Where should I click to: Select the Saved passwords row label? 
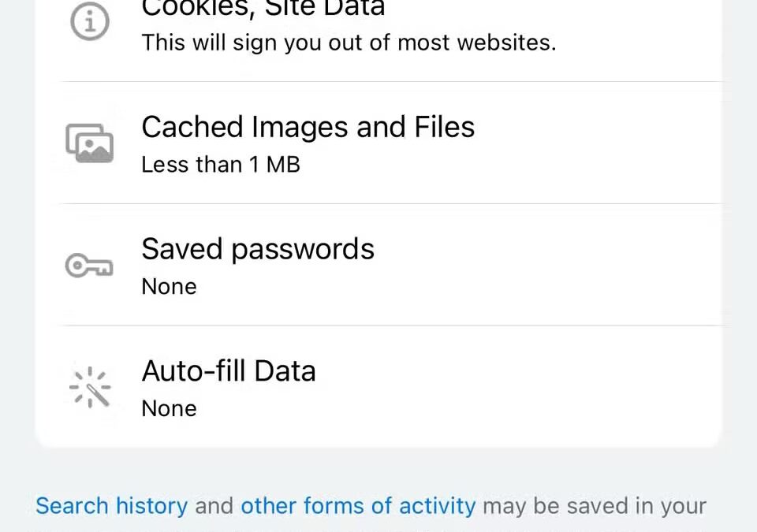click(x=258, y=249)
